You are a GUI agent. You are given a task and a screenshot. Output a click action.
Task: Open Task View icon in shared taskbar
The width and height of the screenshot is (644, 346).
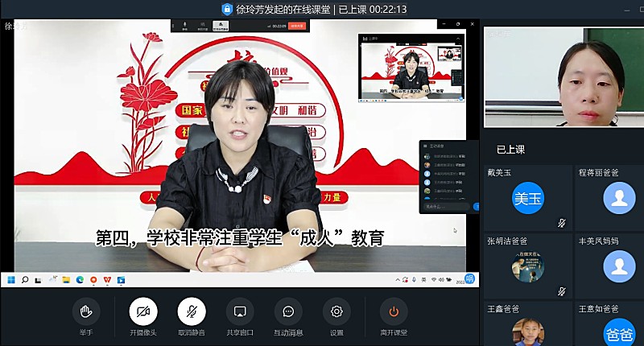tap(38, 280)
